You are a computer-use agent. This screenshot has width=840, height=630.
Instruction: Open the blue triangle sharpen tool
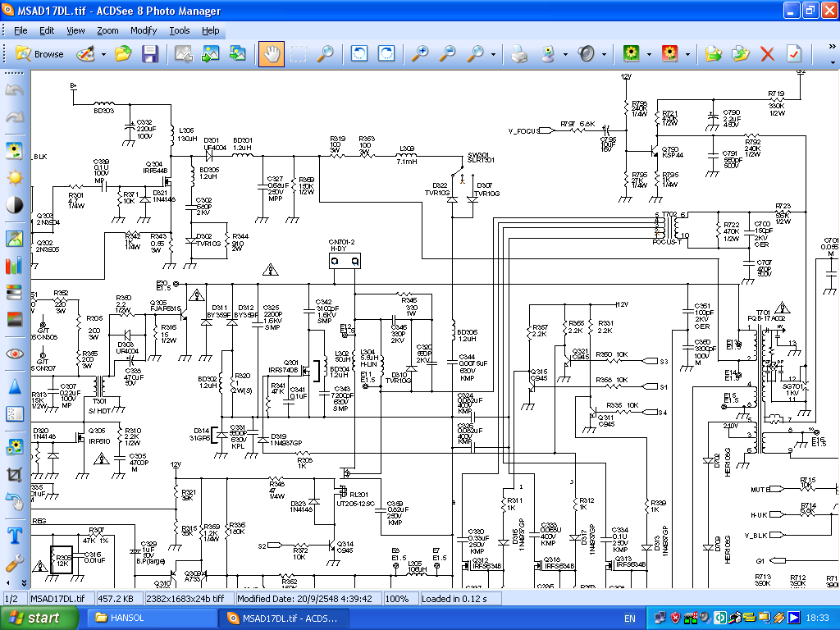(15, 387)
